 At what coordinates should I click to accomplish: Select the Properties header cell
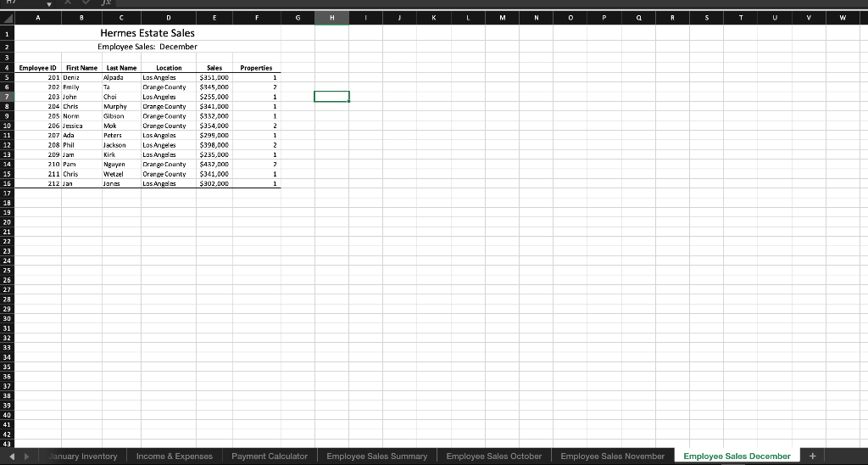pyautogui.click(x=256, y=68)
